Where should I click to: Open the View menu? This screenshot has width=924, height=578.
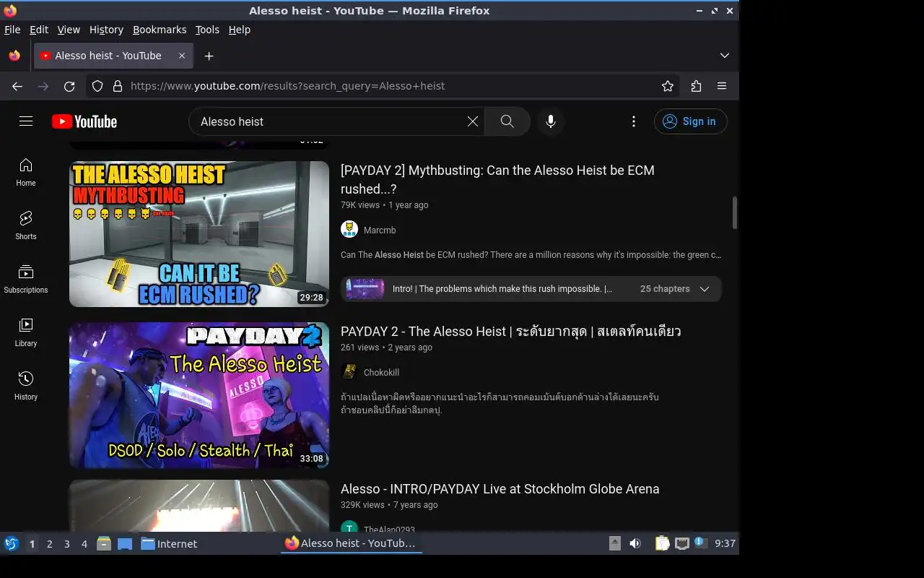pos(69,30)
